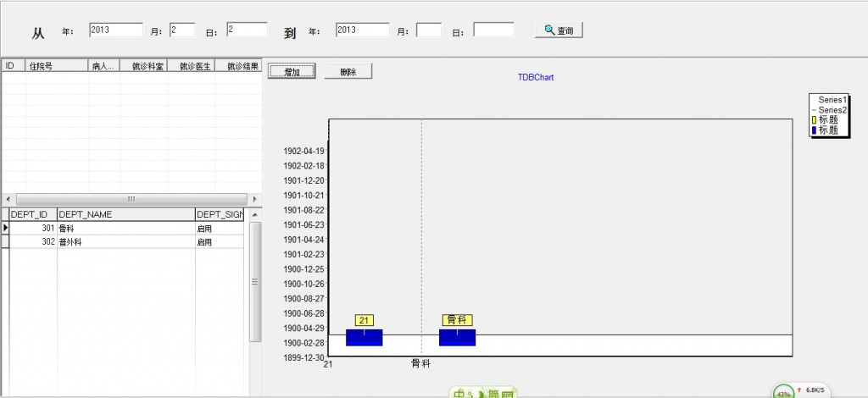Click the 骨科 label on the chart bottom axis
The height and width of the screenshot is (398, 868).
click(x=420, y=364)
